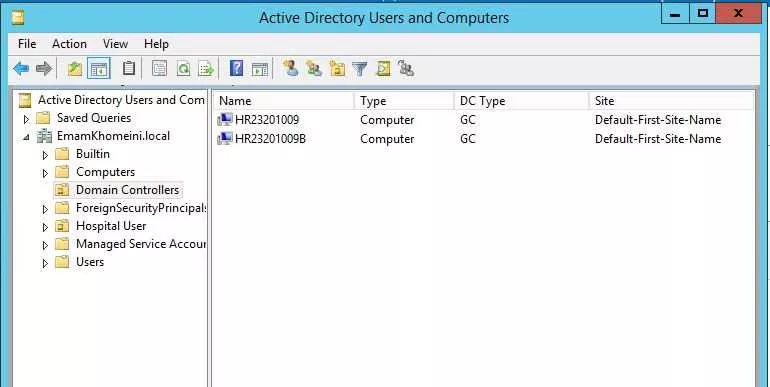Click the Export List toolbar icon
This screenshot has height=387, width=770.
pyautogui.click(x=207, y=69)
